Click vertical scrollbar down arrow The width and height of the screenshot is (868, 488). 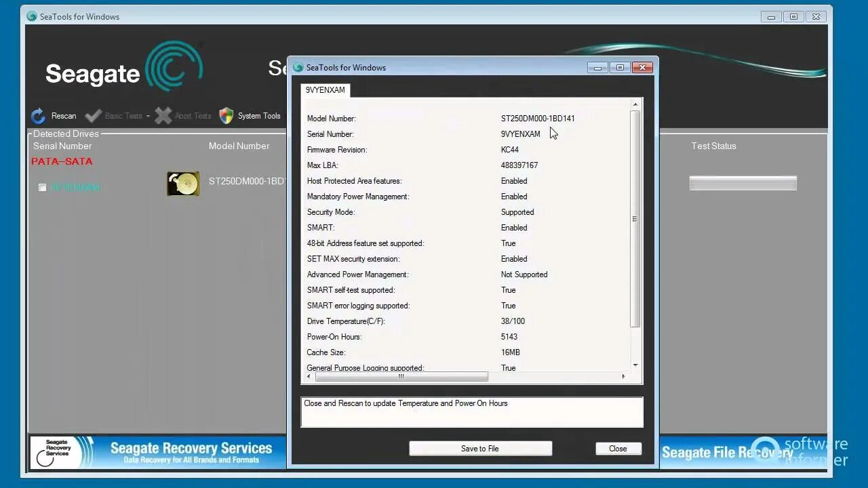pos(635,365)
